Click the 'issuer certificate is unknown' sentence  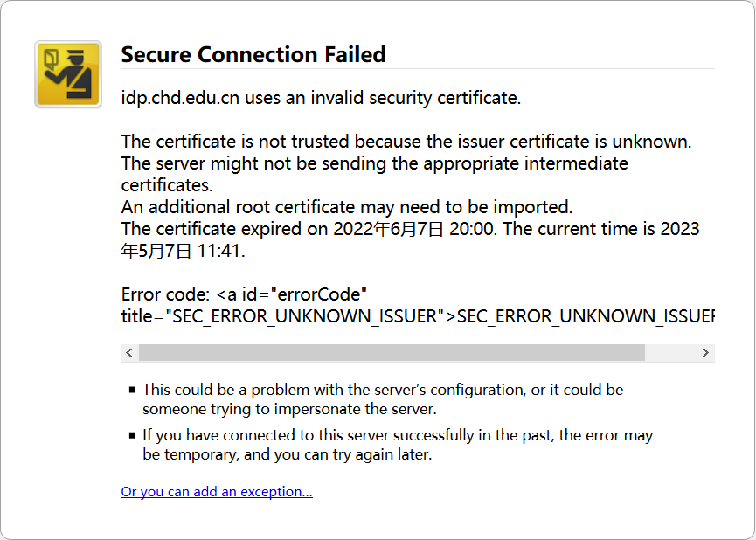tap(406, 142)
